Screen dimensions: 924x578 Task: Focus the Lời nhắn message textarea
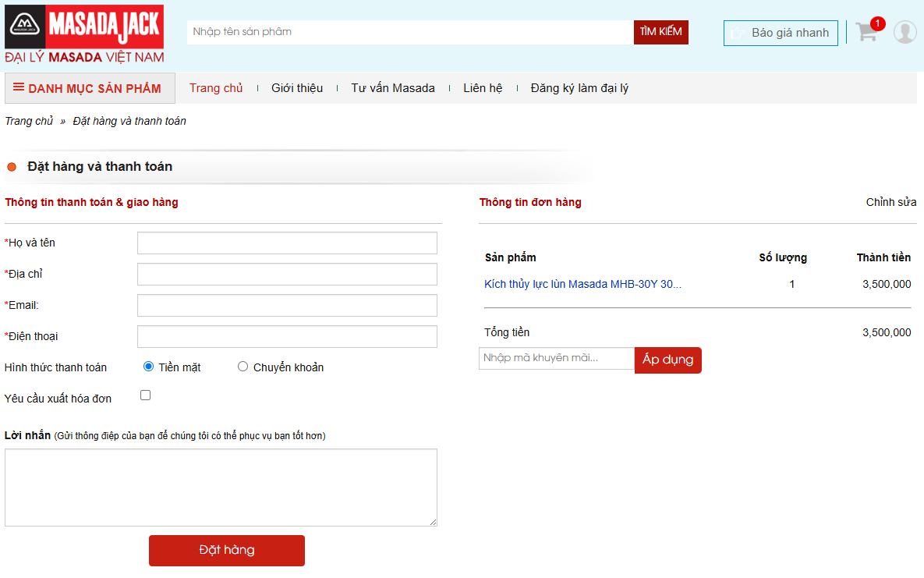tap(221, 488)
